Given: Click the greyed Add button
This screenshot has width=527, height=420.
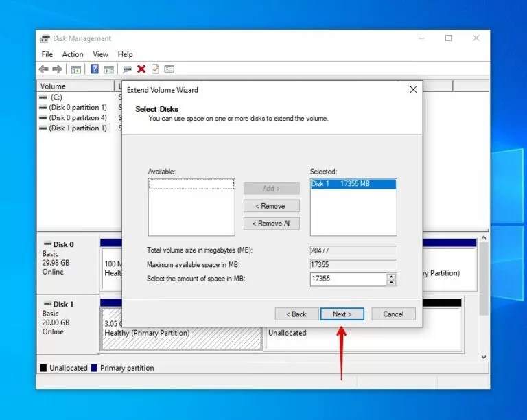Looking at the screenshot, I should point(271,189).
